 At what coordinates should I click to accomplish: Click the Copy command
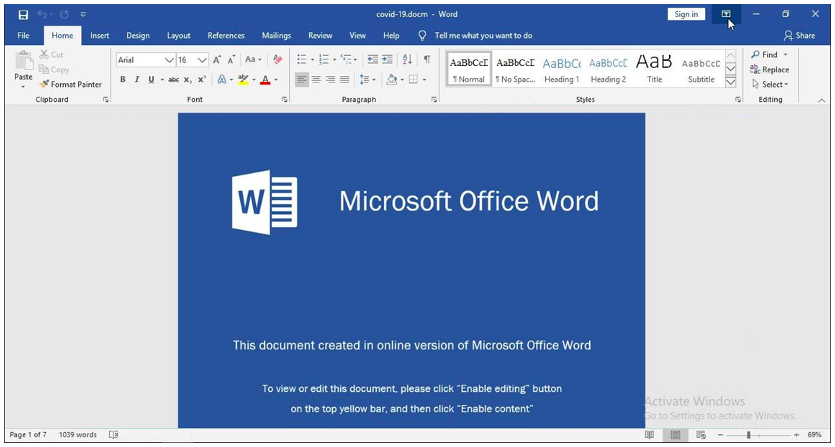pos(54,69)
